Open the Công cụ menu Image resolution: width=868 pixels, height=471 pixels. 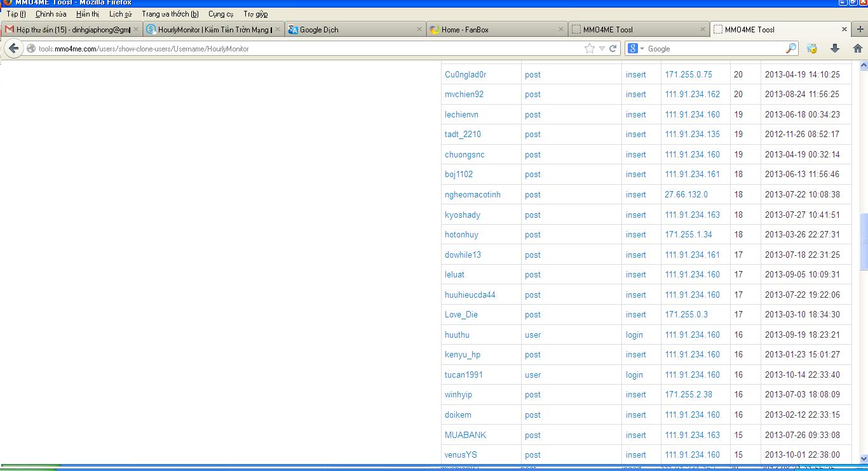[x=220, y=13]
